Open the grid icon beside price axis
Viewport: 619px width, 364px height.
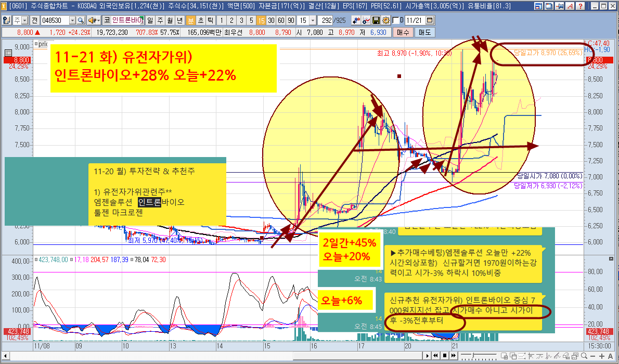[8, 53]
